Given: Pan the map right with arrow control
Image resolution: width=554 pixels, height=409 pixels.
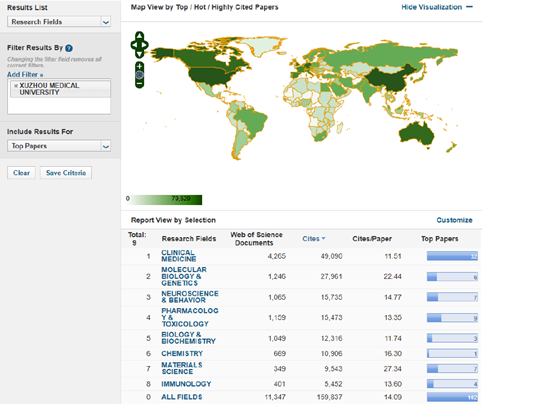Looking at the screenshot, I should 145,45.
